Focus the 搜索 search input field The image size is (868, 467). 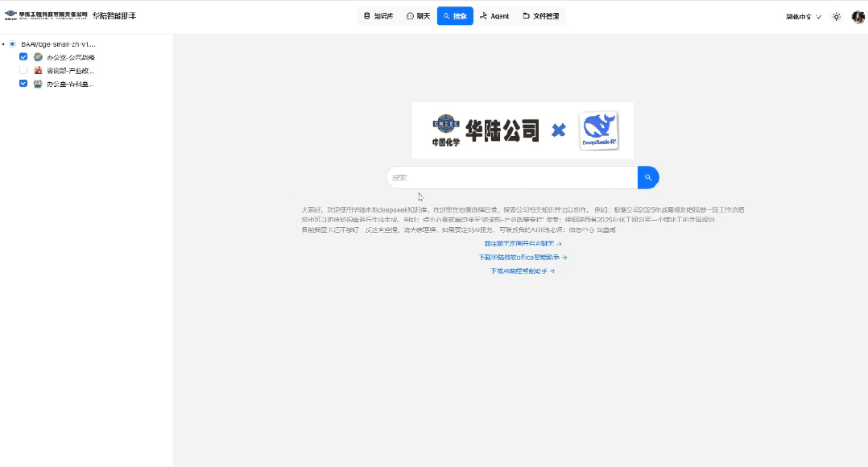point(512,178)
